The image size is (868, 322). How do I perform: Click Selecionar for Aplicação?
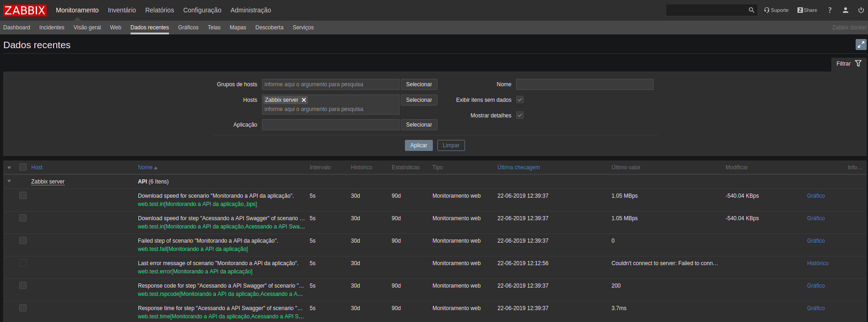[419, 125]
